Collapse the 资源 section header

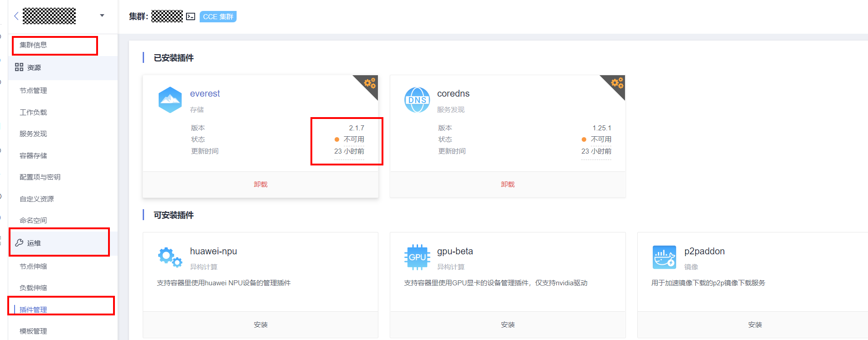click(x=63, y=67)
